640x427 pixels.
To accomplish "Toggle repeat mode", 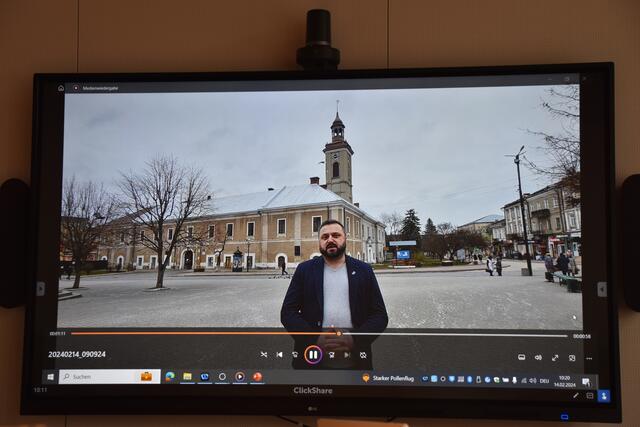I will [363, 356].
